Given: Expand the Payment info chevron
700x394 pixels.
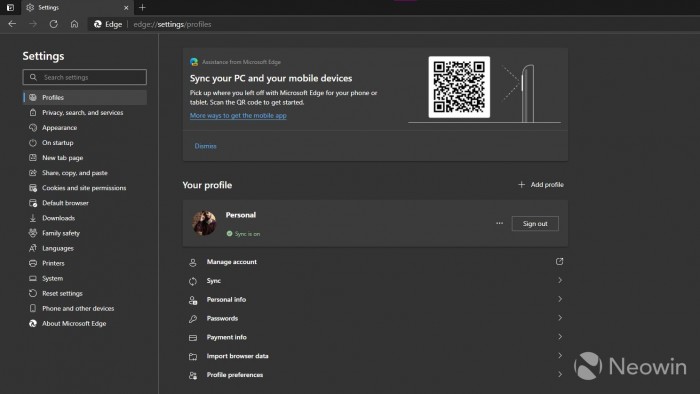Looking at the screenshot, I should click(x=560, y=336).
